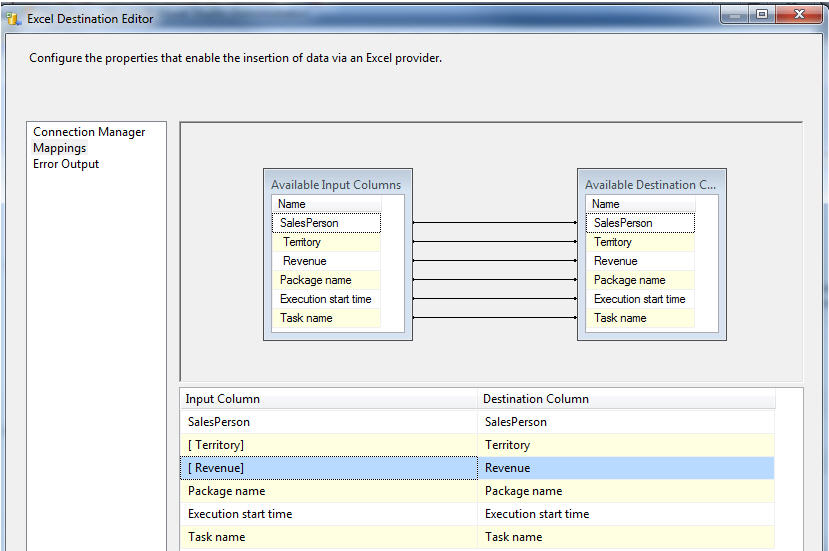Maximize the Excel Destination Editor window
Viewport: 829px width, 551px height.
pos(761,14)
